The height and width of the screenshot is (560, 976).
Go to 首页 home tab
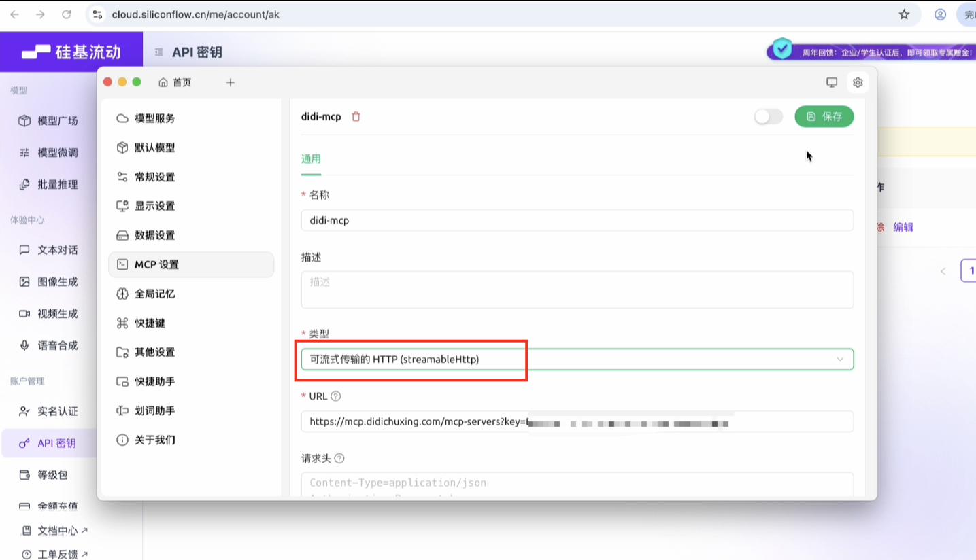(x=175, y=82)
